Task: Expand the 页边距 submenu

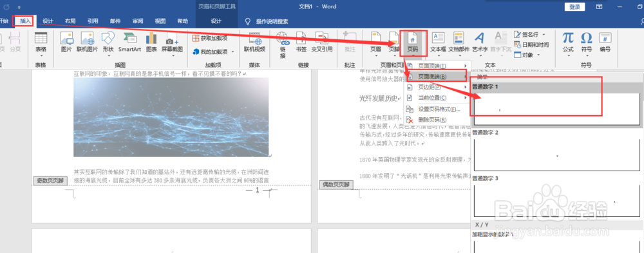Action: tap(437, 87)
